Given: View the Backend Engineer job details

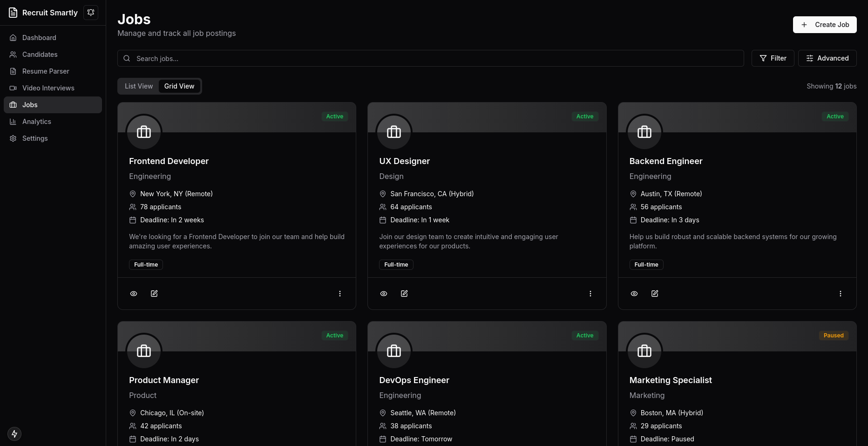Looking at the screenshot, I should pyautogui.click(x=634, y=294).
